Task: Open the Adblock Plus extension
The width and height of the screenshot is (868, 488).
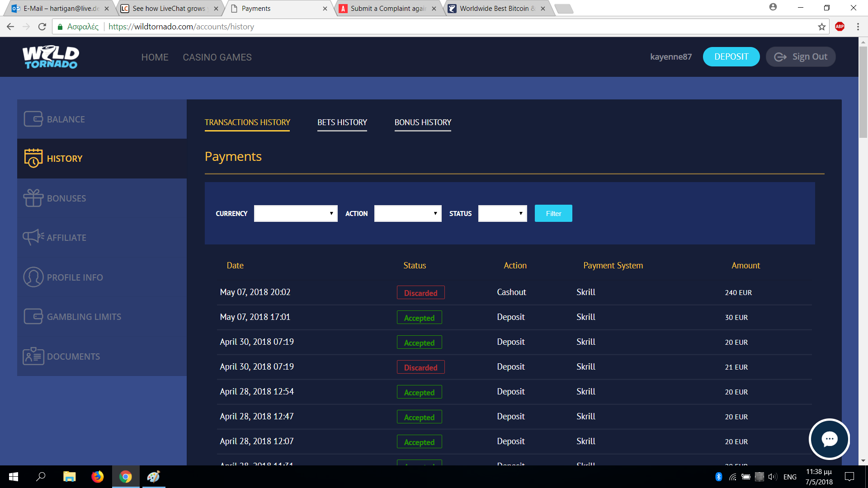Action: tap(840, 27)
